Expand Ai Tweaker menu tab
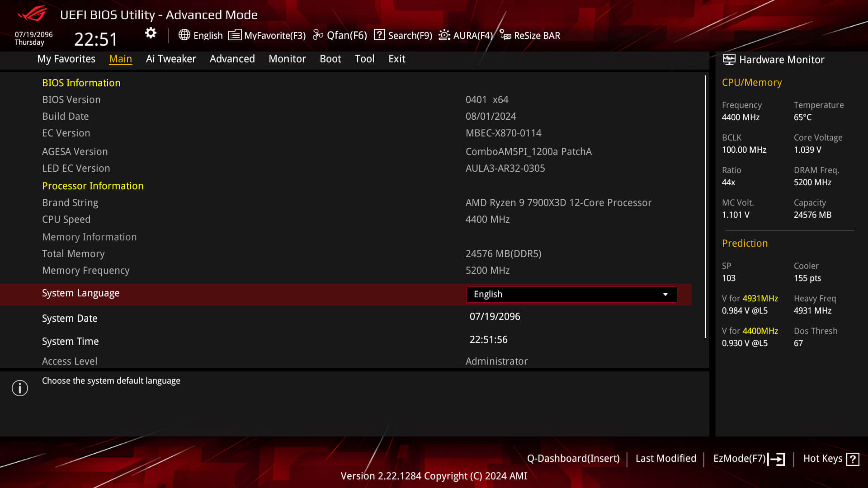The height and width of the screenshot is (488, 868). click(171, 58)
